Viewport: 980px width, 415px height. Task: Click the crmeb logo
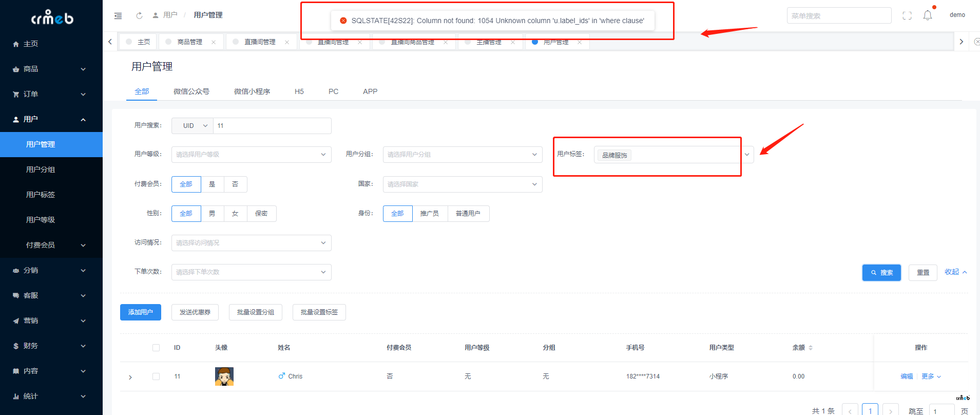[x=52, y=18]
